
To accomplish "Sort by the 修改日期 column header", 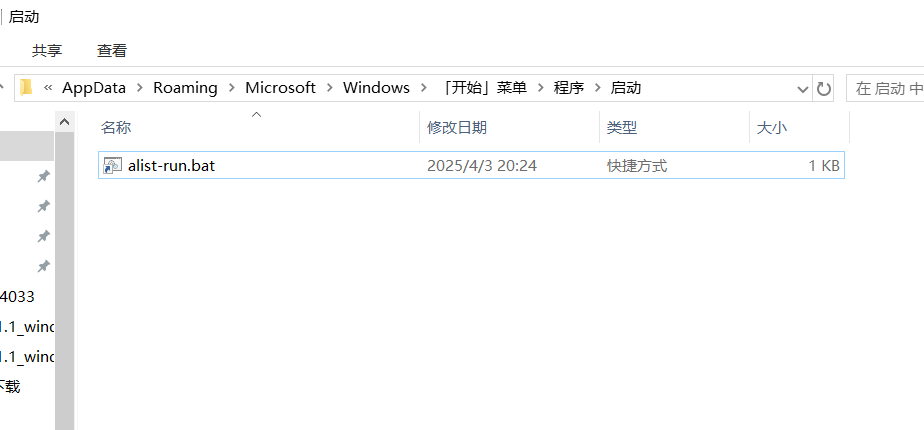I will pos(457,128).
